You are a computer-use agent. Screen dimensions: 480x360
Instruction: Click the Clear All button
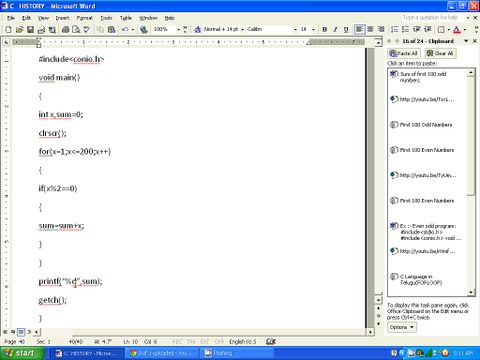pos(440,53)
